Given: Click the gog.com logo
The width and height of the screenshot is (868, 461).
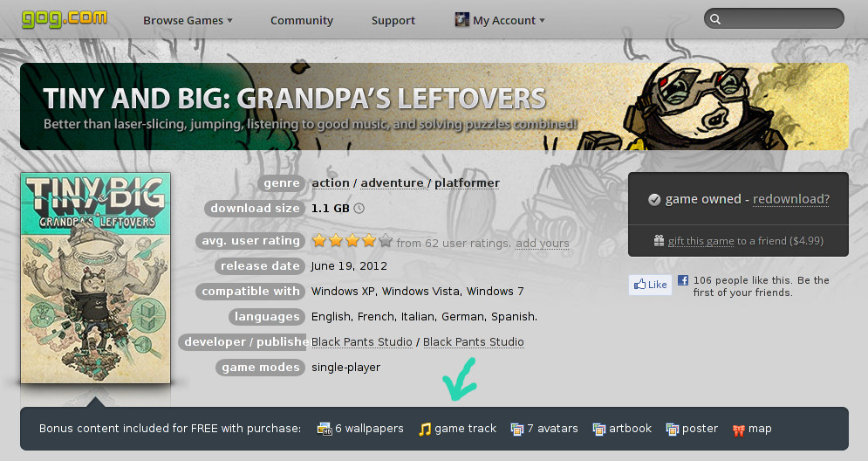Looking at the screenshot, I should tap(65, 18).
